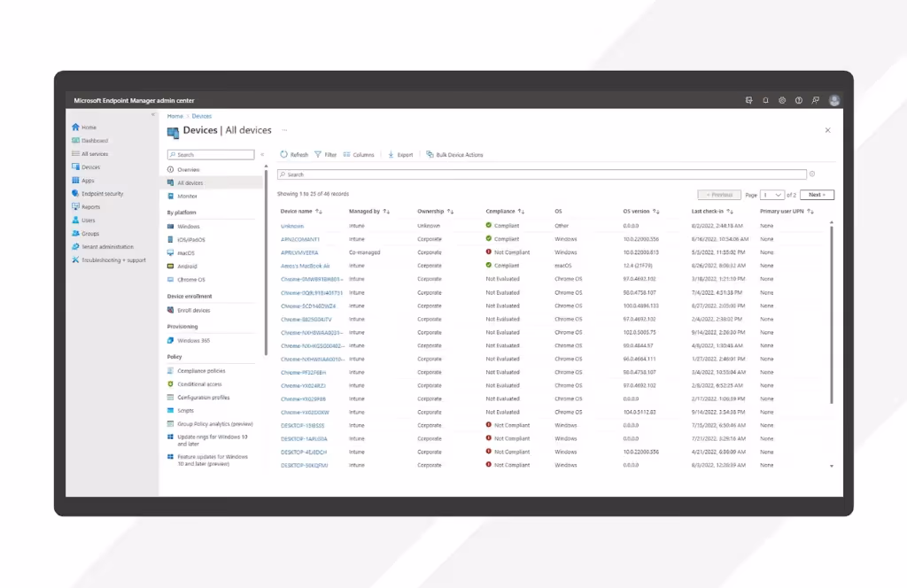Open Configuration profiles

point(198,398)
